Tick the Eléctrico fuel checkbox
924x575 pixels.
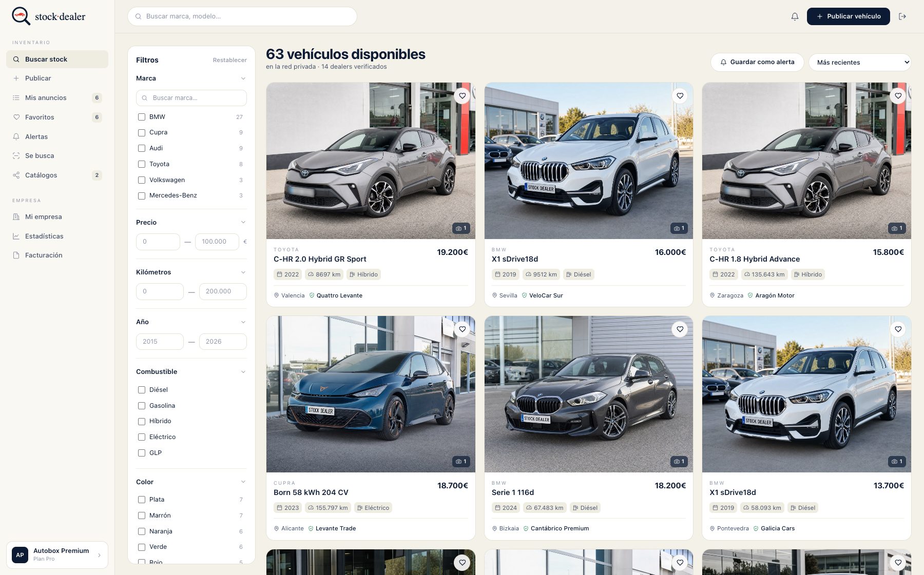click(x=142, y=437)
